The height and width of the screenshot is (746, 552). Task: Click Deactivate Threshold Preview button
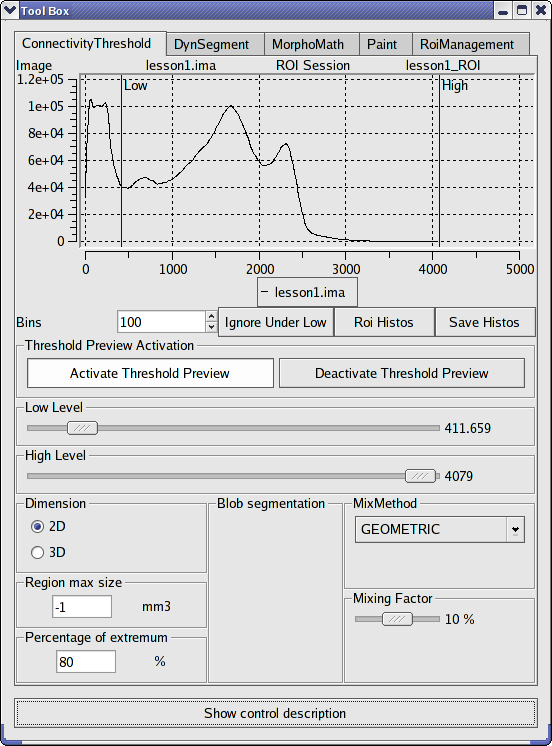(402, 373)
